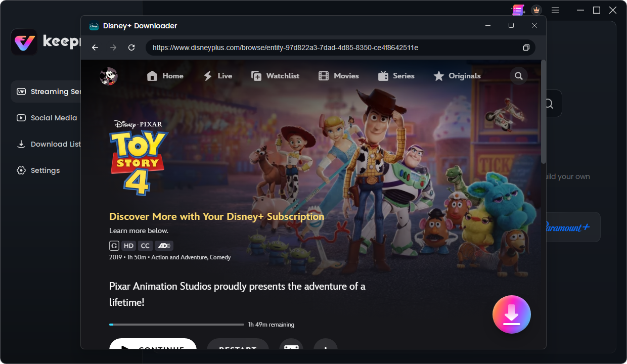Viewport: 627px width, 364px height.
Task: Click the page vertical scrollbar
Action: (544, 112)
